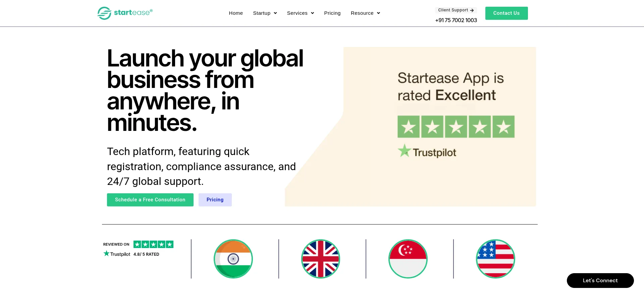The width and height of the screenshot is (644, 298).
Task: Select the United States flag icon
Action: (x=495, y=259)
